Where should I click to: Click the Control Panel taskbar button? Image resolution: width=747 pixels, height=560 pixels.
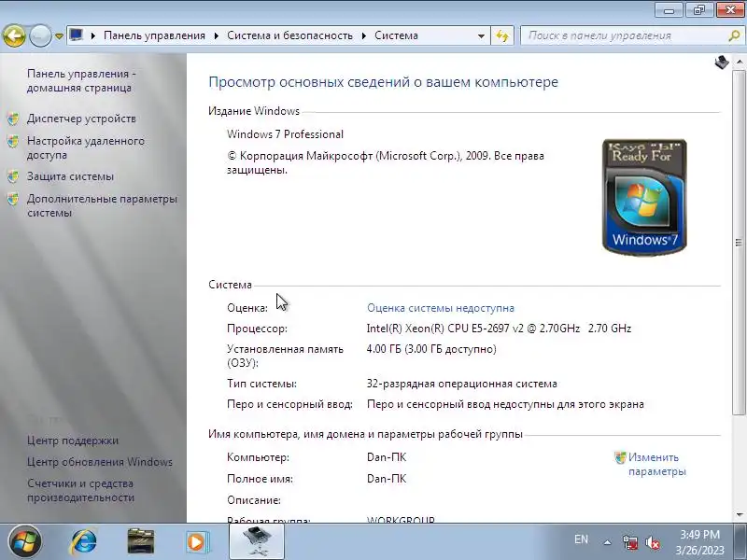click(257, 542)
